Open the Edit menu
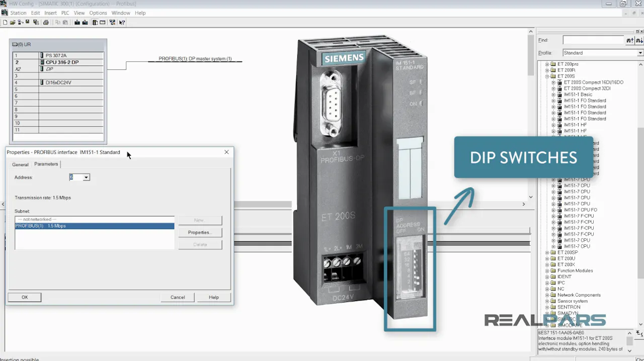644x361 pixels. point(35,13)
